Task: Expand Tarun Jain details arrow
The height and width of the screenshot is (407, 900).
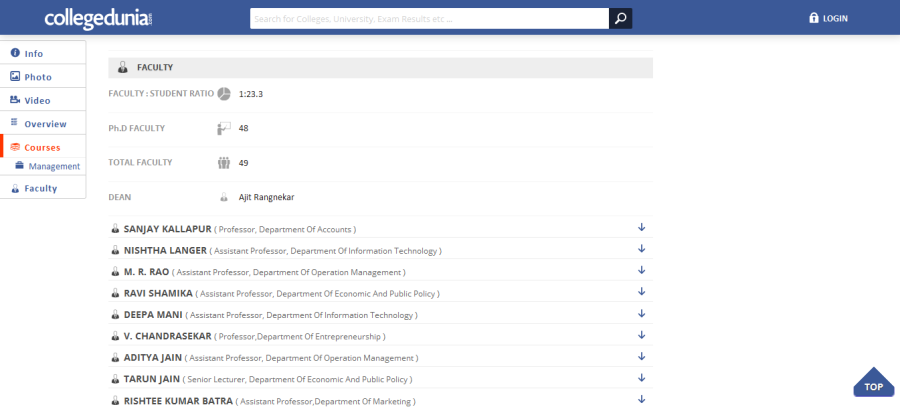Action: coord(642,378)
